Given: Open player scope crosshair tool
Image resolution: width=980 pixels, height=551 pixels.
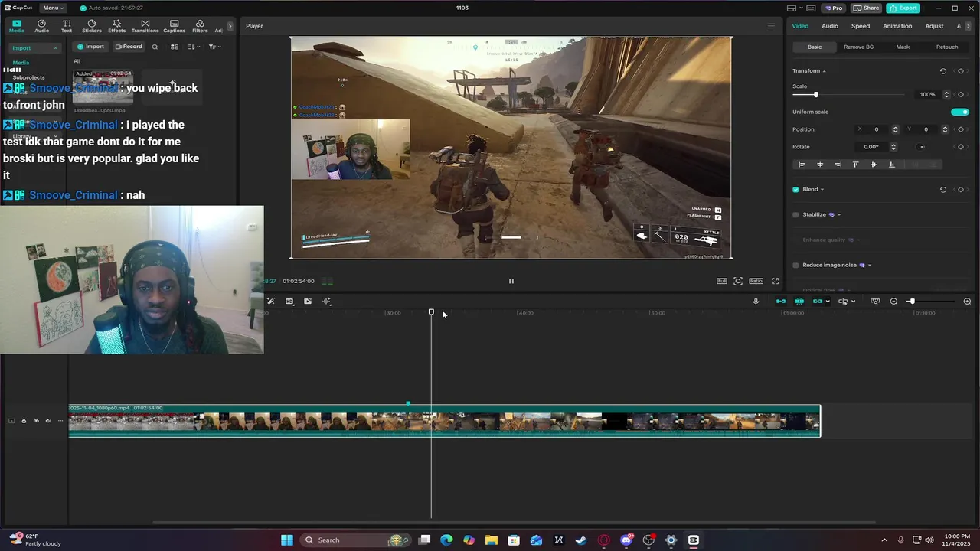Looking at the screenshot, I should coord(738,281).
